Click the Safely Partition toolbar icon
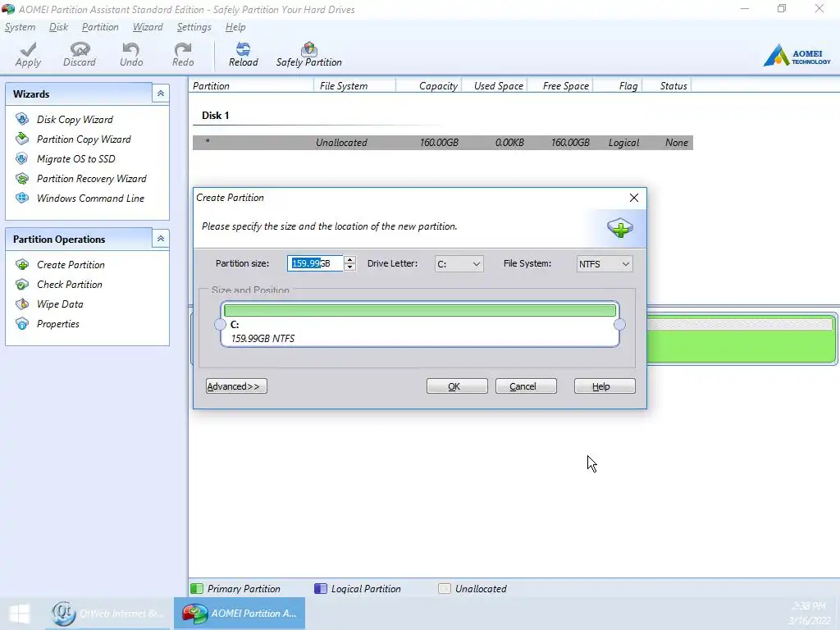 309,49
